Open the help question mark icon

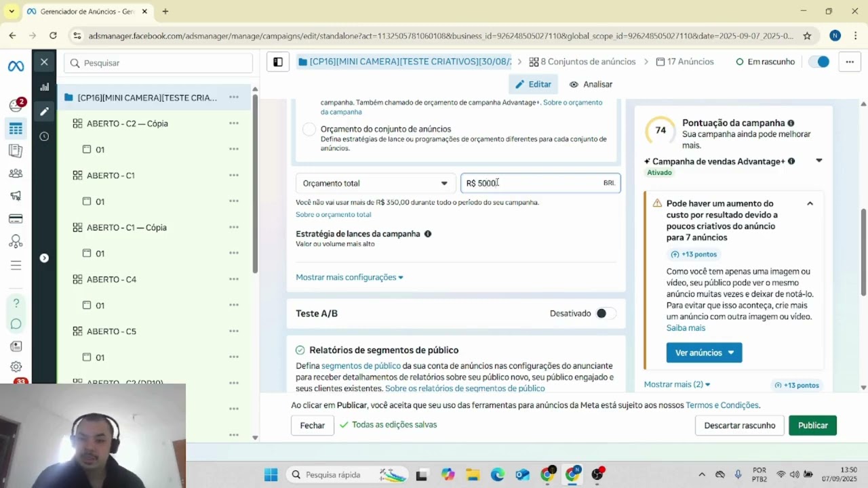16,303
